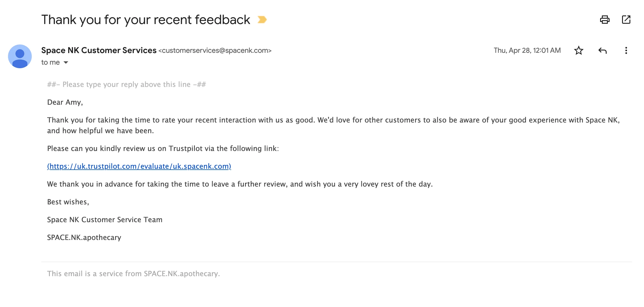Click the "kindly review us on Trustpilot" sentence

tap(163, 149)
